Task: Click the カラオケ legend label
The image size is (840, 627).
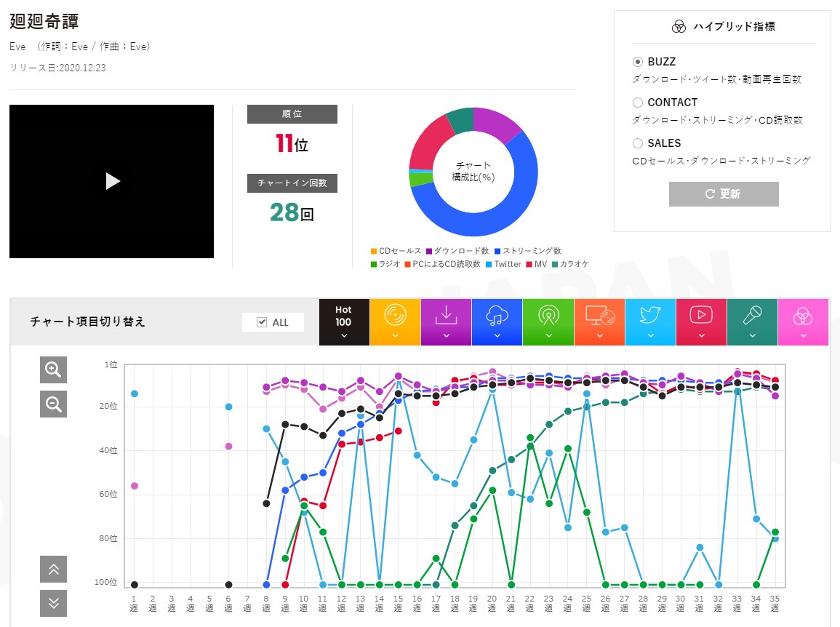Action: [575, 264]
